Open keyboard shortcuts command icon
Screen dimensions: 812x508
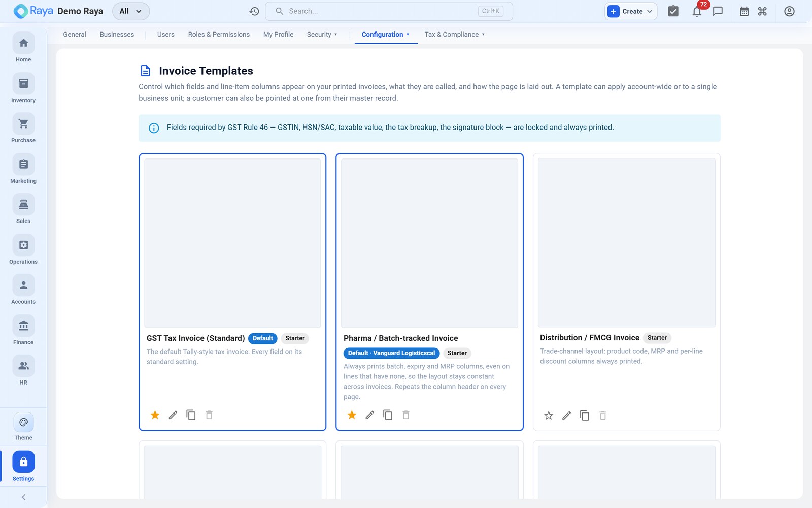[x=762, y=11]
